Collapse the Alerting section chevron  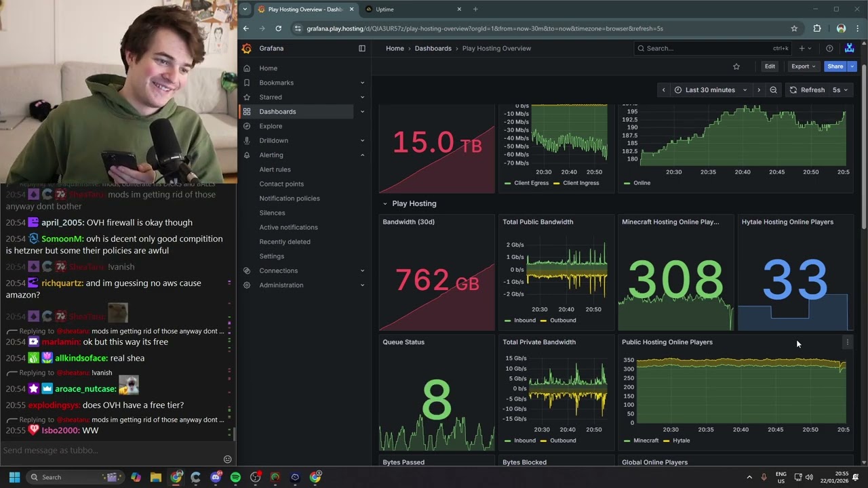[x=362, y=155]
